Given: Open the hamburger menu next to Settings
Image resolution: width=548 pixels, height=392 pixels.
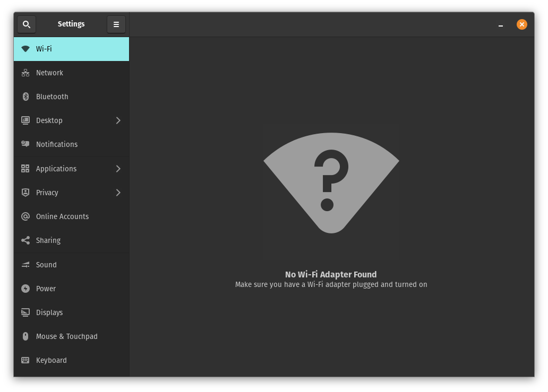Looking at the screenshot, I should [x=116, y=24].
